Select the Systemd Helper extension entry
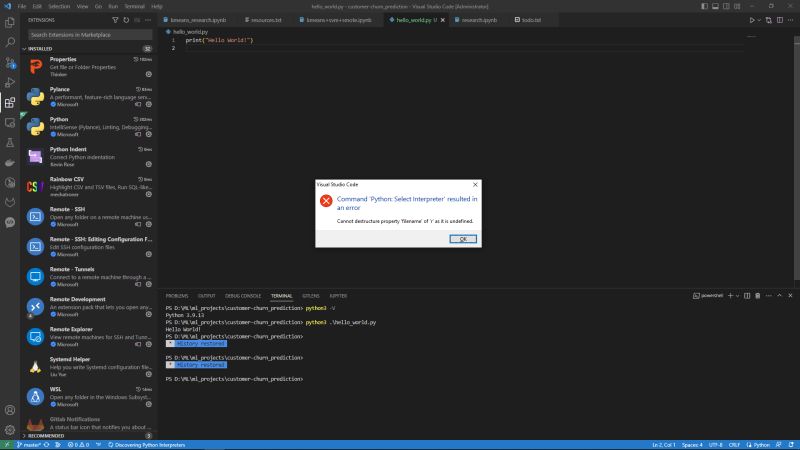This screenshot has height=450, width=800. click(x=88, y=367)
